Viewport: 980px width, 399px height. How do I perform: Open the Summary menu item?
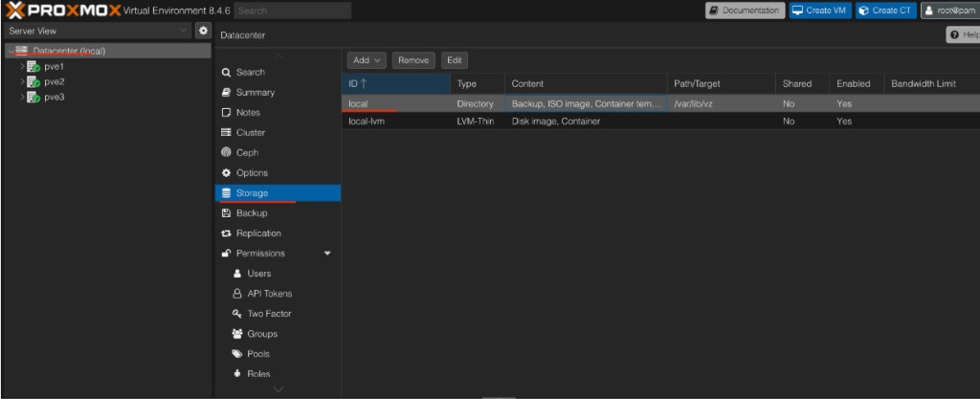278,93
